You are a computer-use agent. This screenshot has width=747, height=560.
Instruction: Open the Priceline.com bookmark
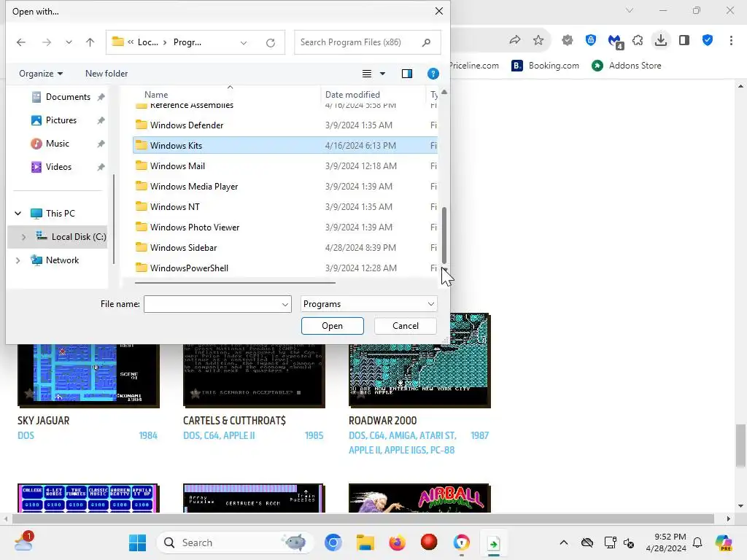click(x=473, y=66)
